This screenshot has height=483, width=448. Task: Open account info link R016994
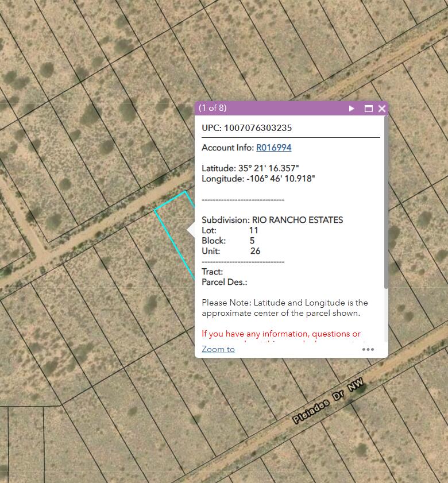(273, 148)
